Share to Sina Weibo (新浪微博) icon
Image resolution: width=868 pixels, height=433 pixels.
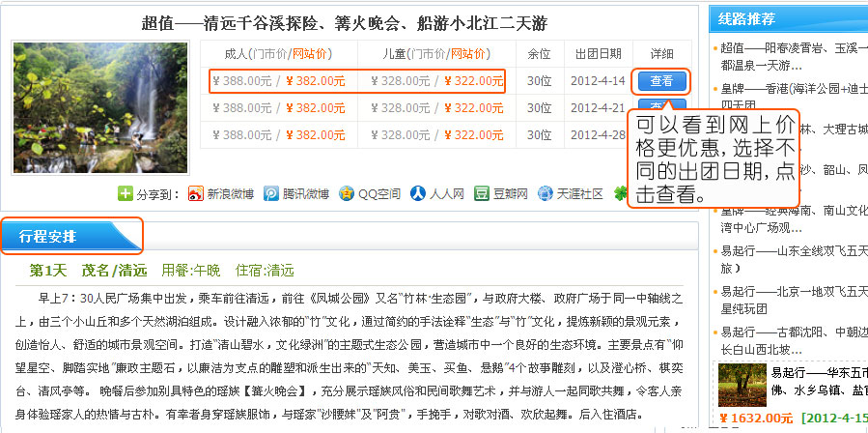196,194
